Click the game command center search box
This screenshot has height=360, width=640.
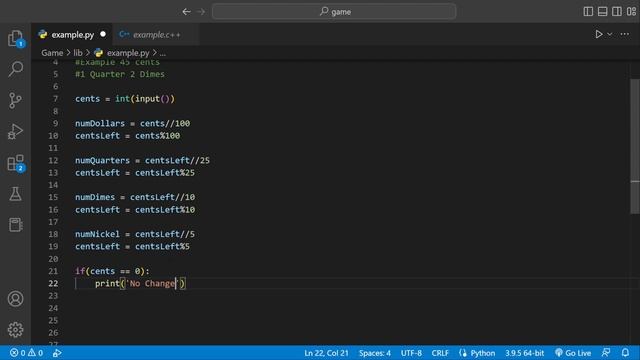click(x=334, y=11)
